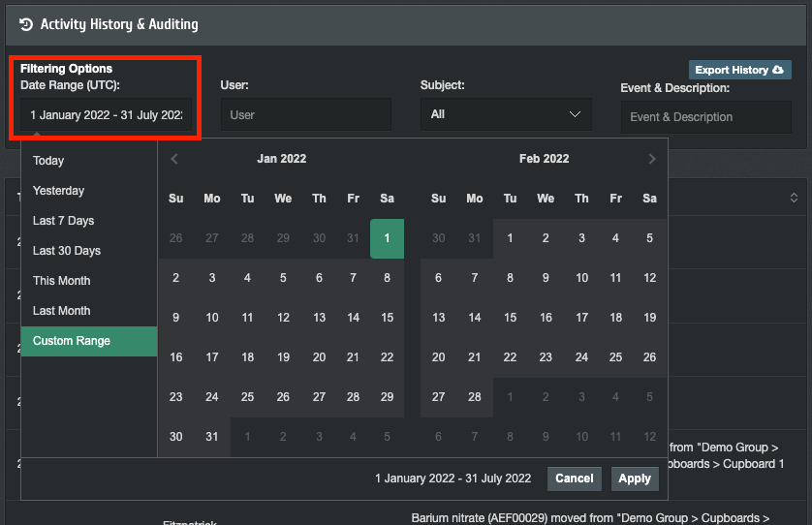Select Last 30 Days range
Screen dimensions: 812x525
point(89,251)
